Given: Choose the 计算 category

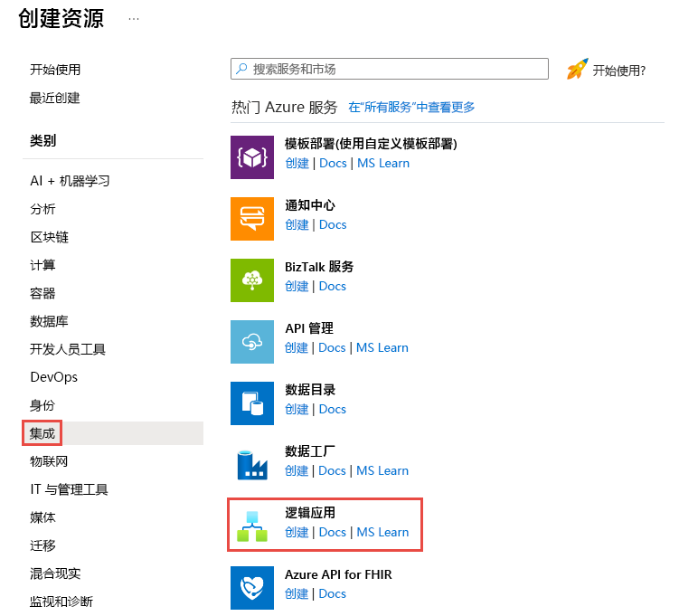Looking at the screenshot, I should [42, 265].
